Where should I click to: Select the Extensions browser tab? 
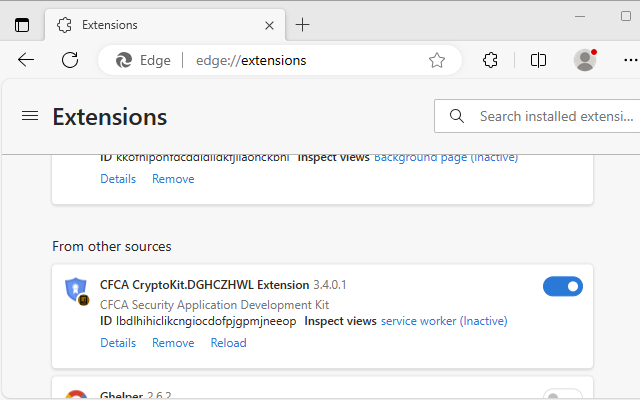pos(150,25)
